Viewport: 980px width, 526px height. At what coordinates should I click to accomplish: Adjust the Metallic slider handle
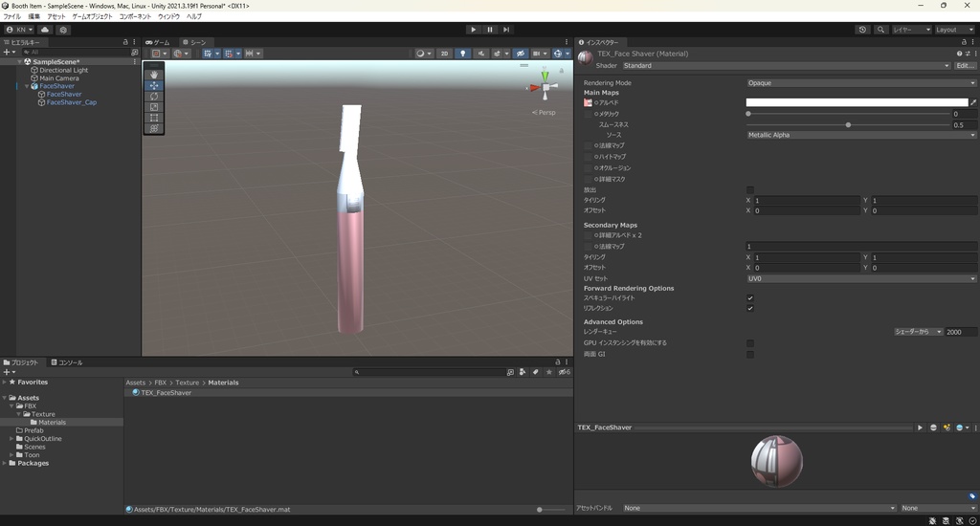tap(748, 114)
